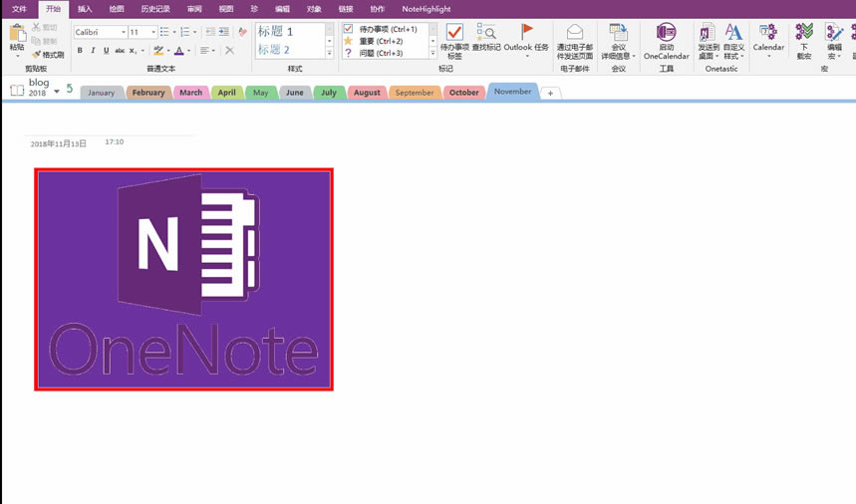Click the font color A icon
Image resolution: width=856 pixels, height=504 pixels.
coord(178,50)
